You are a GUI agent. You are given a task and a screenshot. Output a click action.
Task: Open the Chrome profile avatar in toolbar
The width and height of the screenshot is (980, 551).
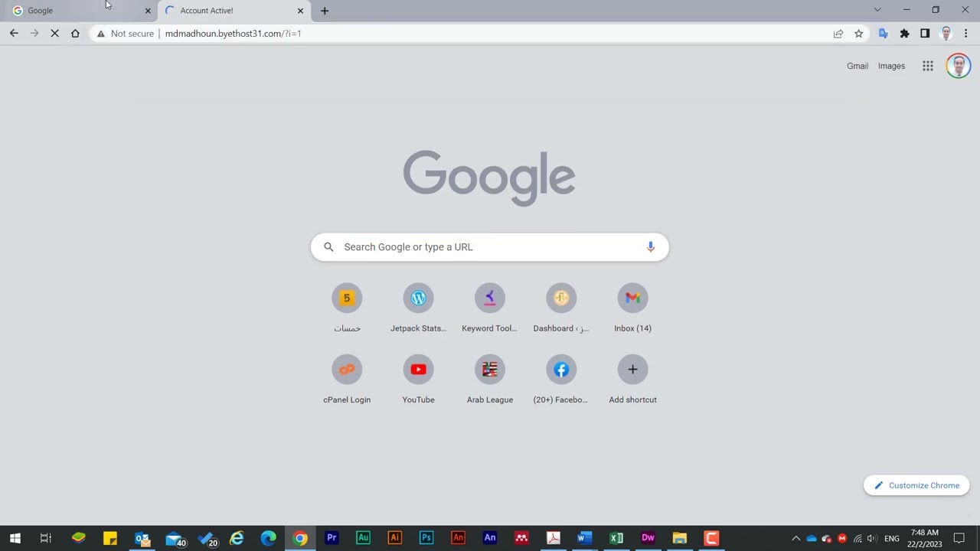[x=946, y=34]
